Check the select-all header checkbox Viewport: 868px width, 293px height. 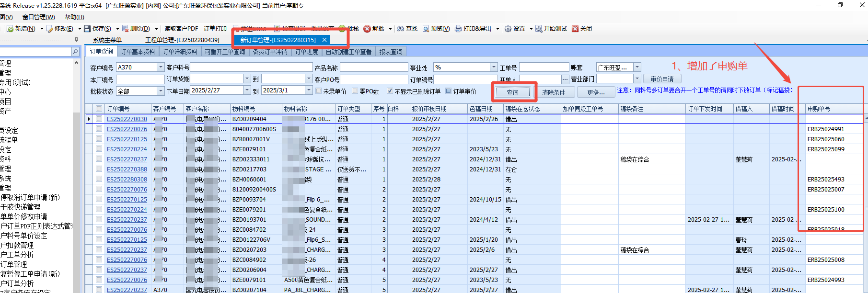click(99, 109)
